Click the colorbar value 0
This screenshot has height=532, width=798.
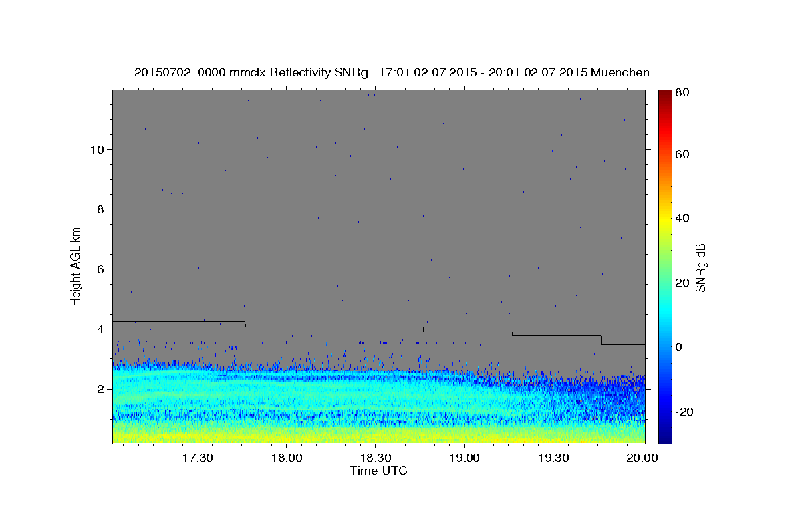pyautogui.click(x=679, y=347)
